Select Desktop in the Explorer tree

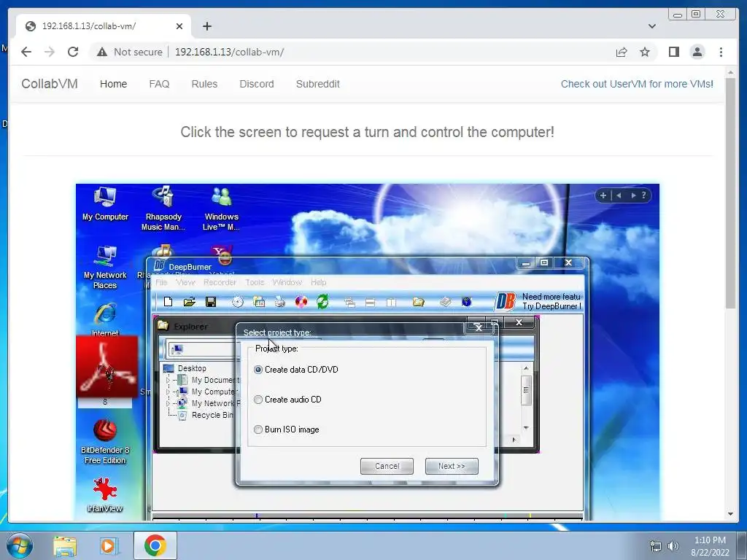point(192,368)
